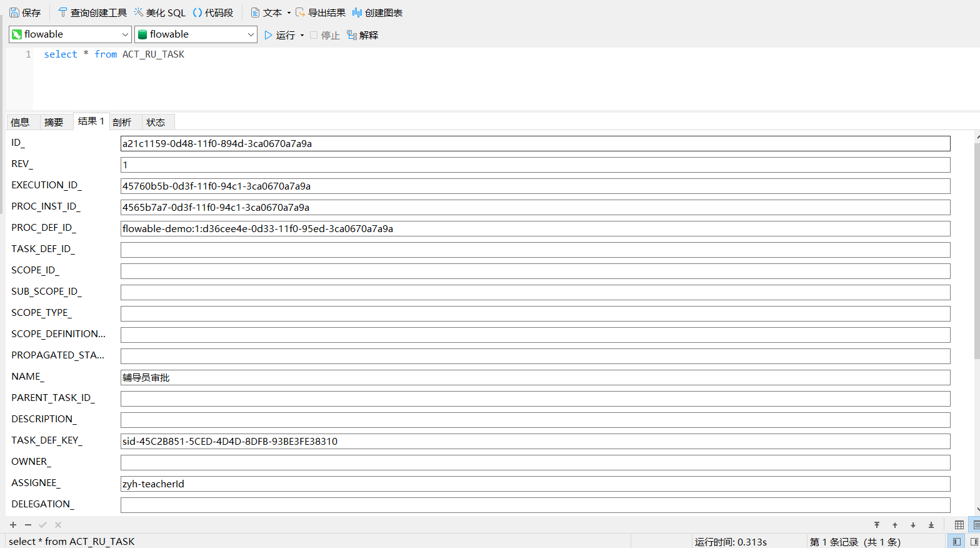Open the Query Builder (查询创建工具)

92,13
